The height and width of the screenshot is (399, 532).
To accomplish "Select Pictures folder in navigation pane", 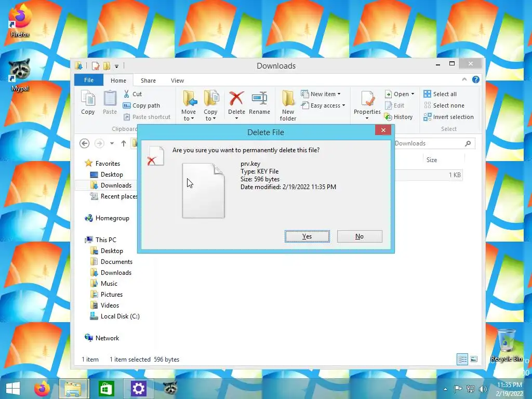I will pos(111,295).
